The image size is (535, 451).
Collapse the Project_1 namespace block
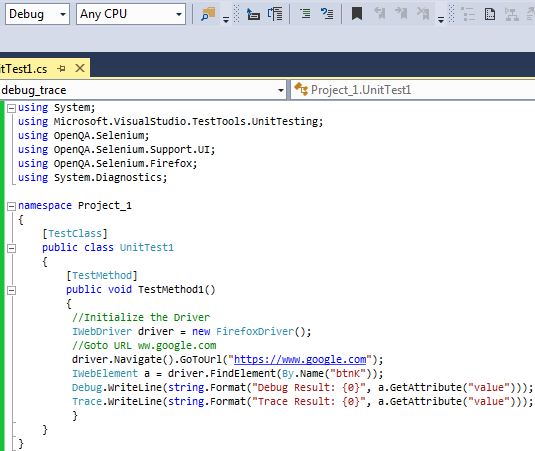(12, 206)
